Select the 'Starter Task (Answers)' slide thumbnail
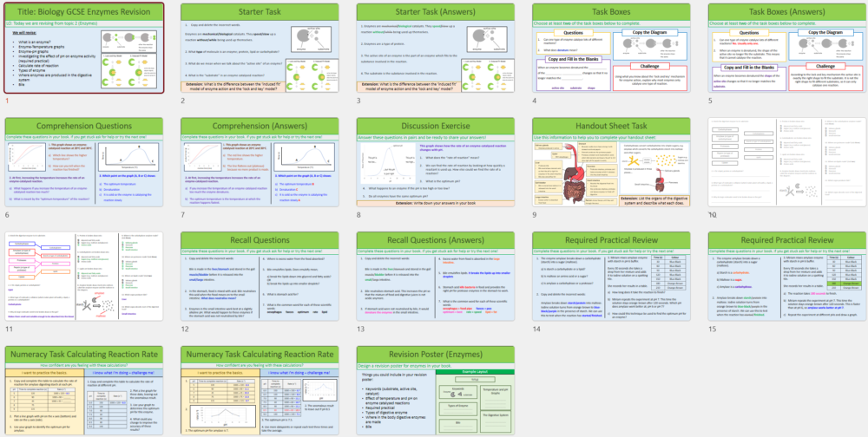Image resolution: width=868 pixels, height=437 pixels. tap(436, 49)
